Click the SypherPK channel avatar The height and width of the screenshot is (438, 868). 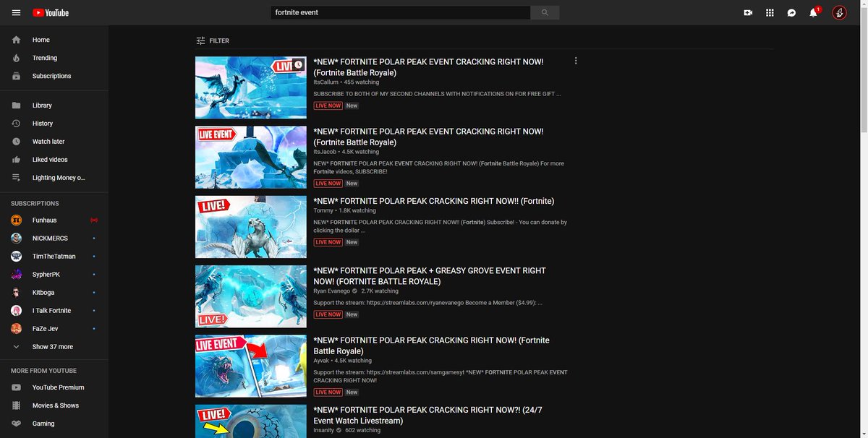16,274
